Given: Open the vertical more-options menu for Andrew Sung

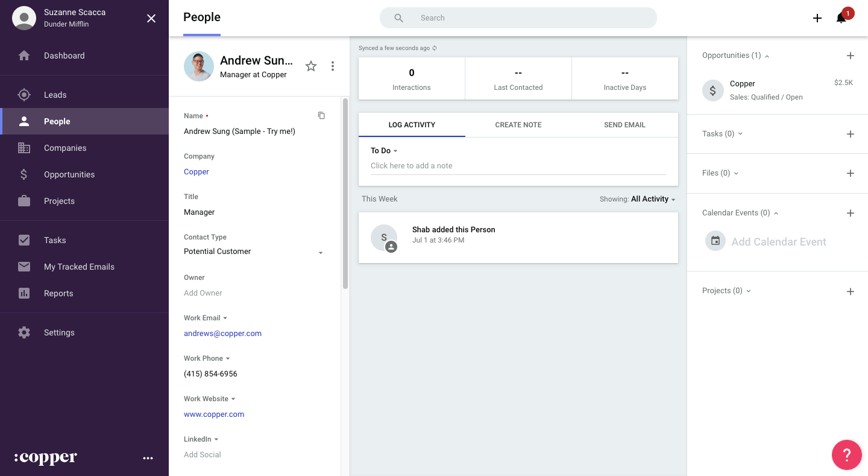Looking at the screenshot, I should 333,66.
